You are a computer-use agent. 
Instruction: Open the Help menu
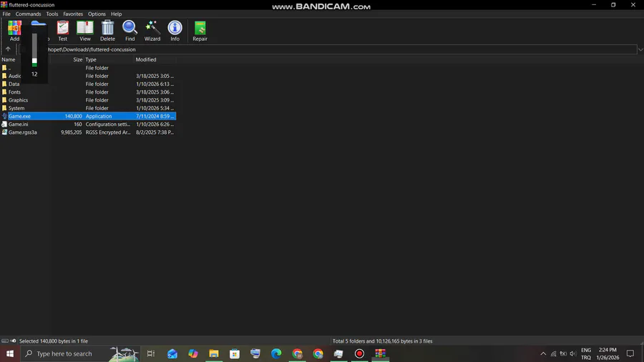point(116,14)
